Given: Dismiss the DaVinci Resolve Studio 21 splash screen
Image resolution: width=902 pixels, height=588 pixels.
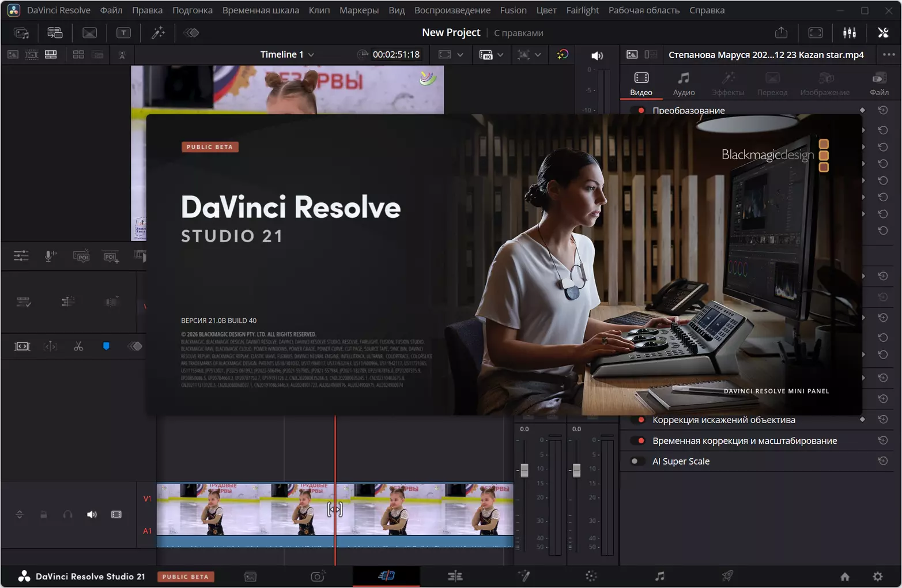Looking at the screenshot, I should pyautogui.click(x=504, y=265).
